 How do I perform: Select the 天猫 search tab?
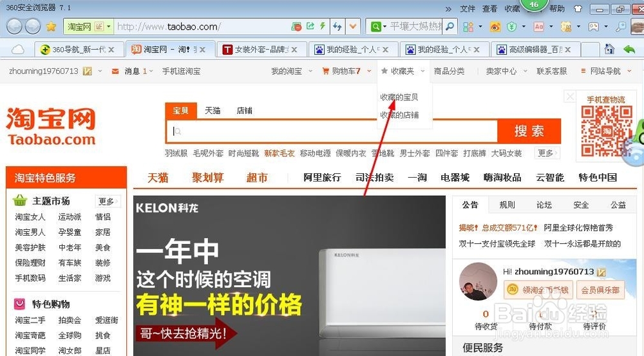(x=213, y=111)
